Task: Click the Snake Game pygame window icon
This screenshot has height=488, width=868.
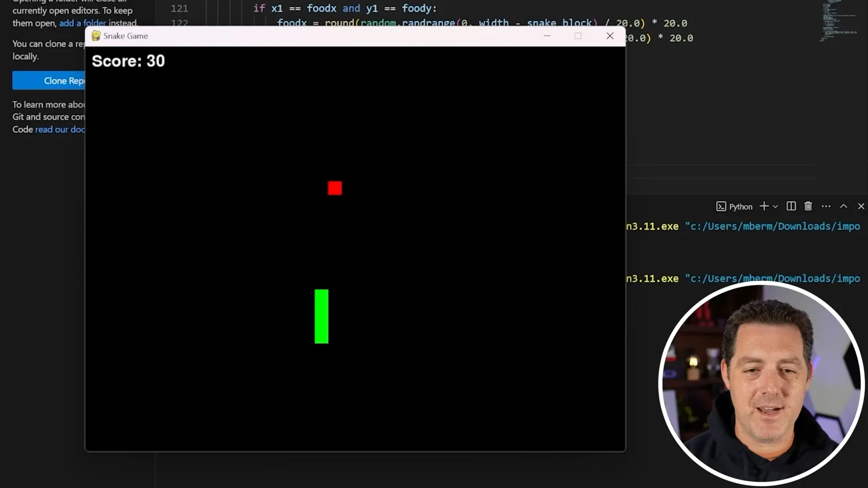Action: point(96,36)
